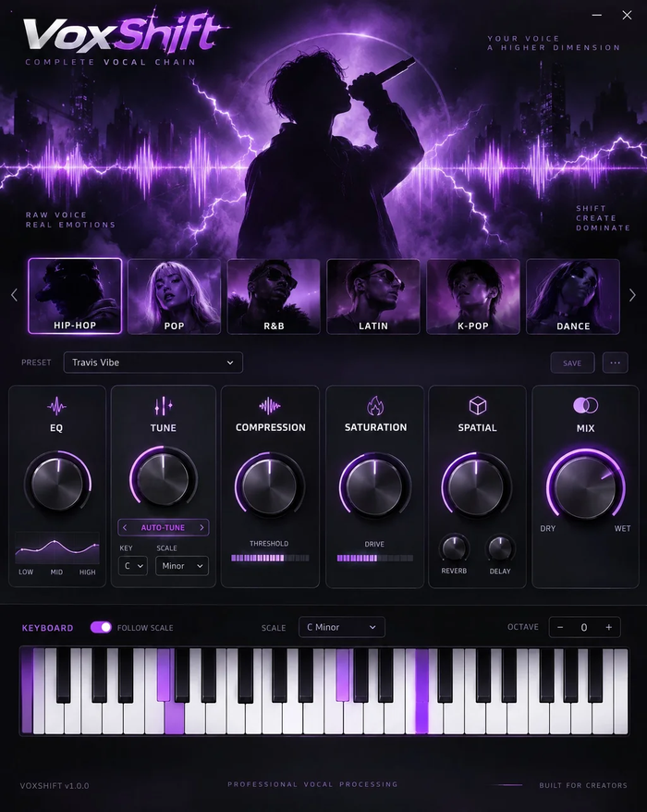Click the octave value field showing 0
The image size is (647, 812).
tap(584, 627)
